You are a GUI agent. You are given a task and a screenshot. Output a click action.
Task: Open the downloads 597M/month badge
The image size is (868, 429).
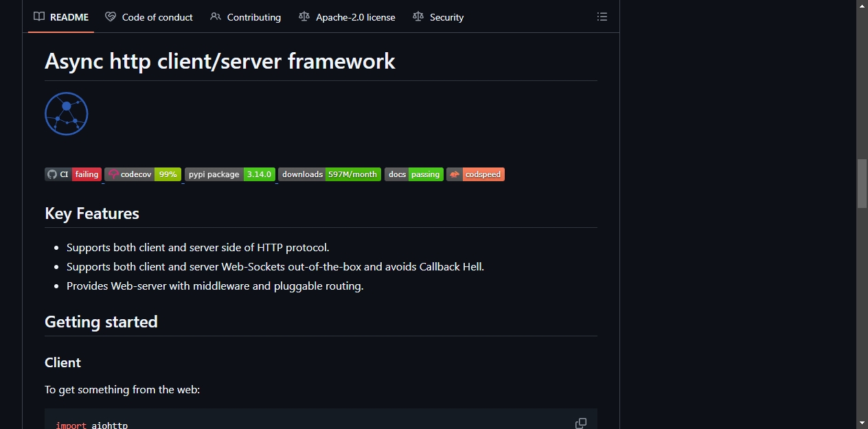pyautogui.click(x=330, y=174)
